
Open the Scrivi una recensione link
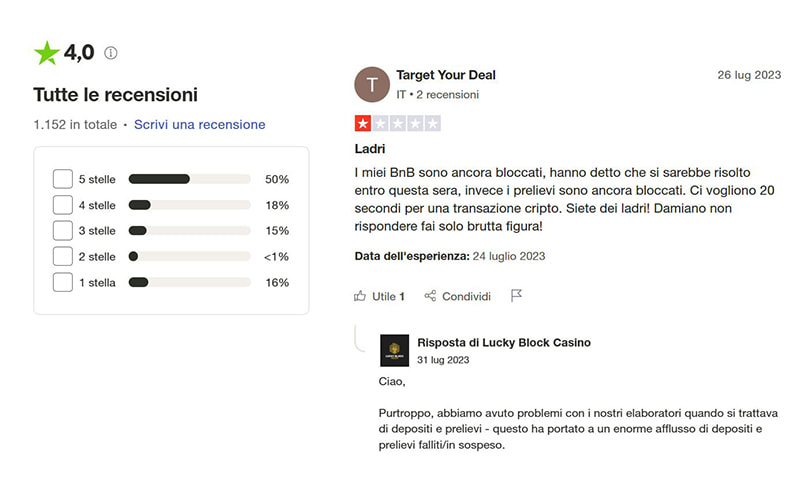(x=199, y=125)
